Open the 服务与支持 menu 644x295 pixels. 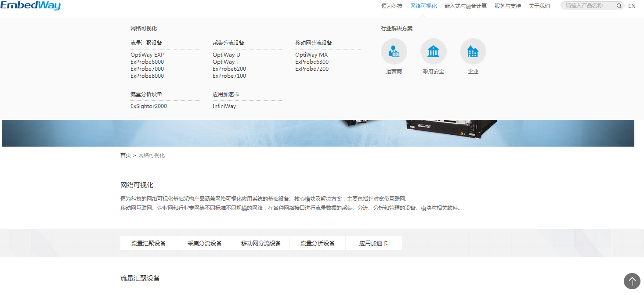click(508, 6)
